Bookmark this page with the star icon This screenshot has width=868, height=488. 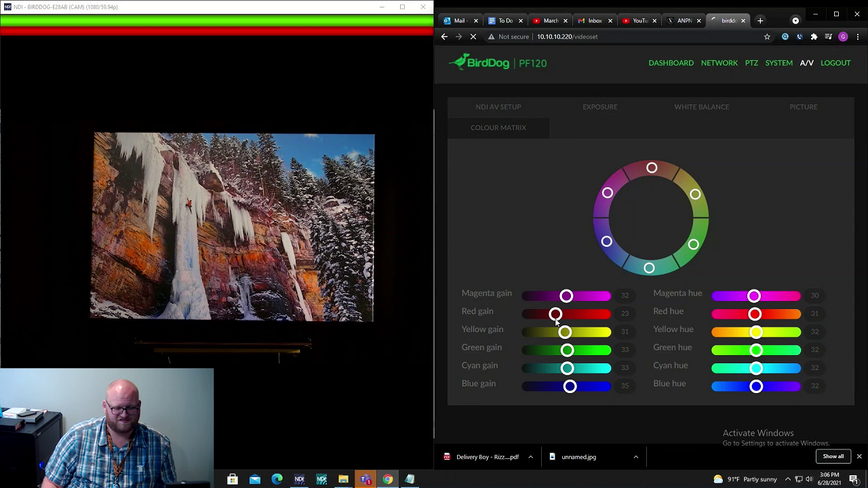[767, 37]
